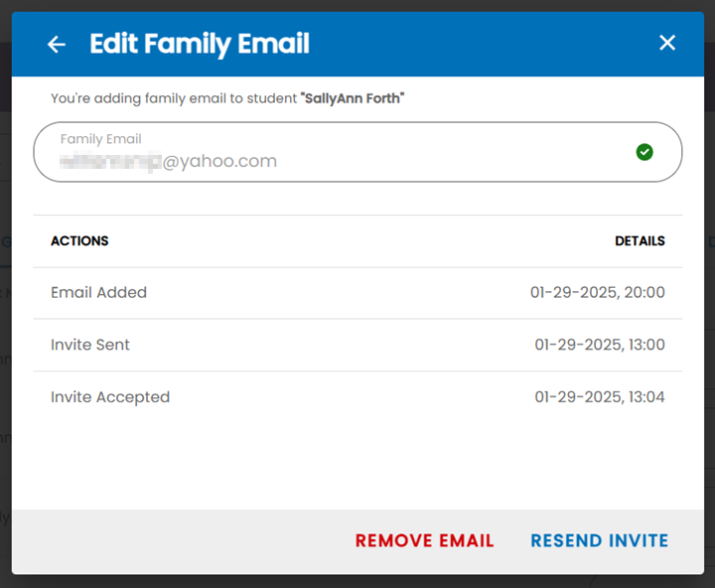Viewport: 715px width, 588px height.
Task: Click the Remove Email button
Action: 425,540
